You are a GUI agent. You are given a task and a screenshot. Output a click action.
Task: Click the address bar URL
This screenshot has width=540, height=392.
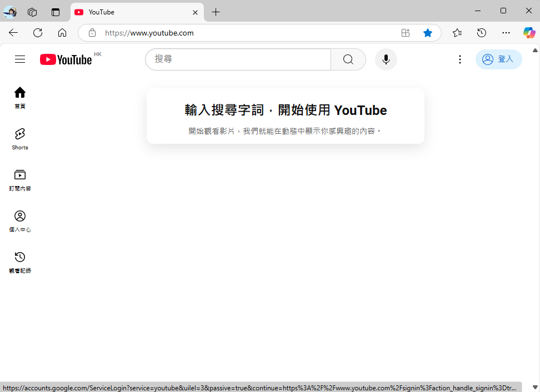[149, 33]
